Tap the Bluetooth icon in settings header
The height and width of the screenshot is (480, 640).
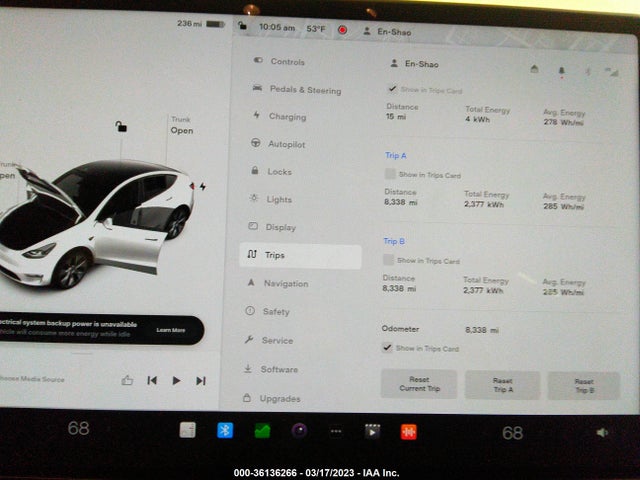coord(588,72)
